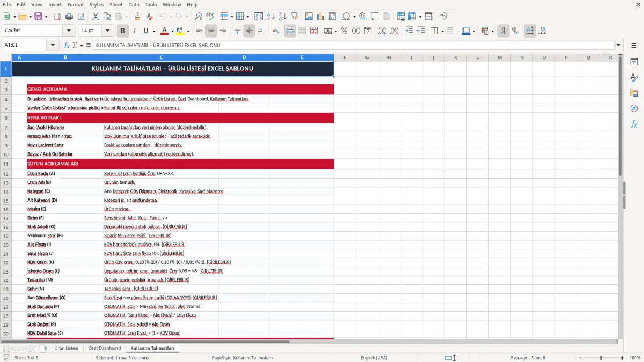Open sidebar Properties panel
This screenshot has width=644, height=362.
[634, 62]
